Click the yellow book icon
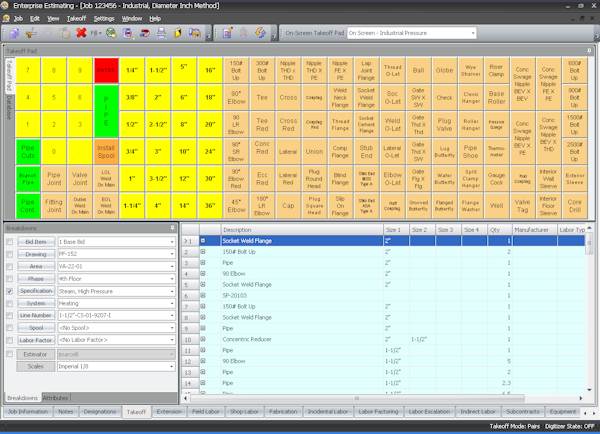This screenshot has height=434, width=600. 178,33
